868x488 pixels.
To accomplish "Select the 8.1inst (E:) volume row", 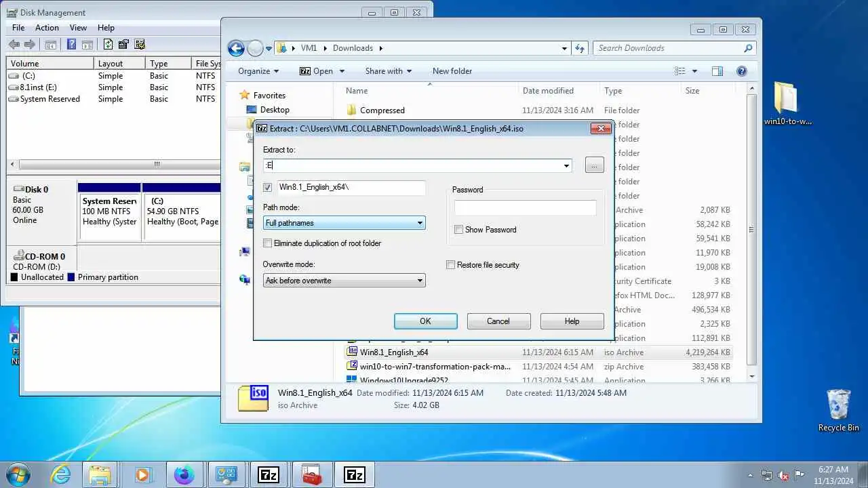I will tap(114, 87).
